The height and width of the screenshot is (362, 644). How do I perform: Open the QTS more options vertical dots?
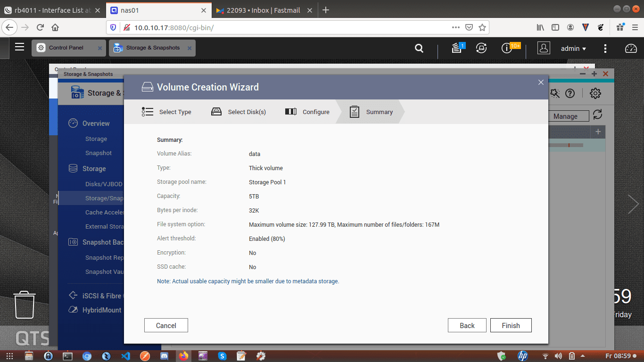tap(605, 48)
